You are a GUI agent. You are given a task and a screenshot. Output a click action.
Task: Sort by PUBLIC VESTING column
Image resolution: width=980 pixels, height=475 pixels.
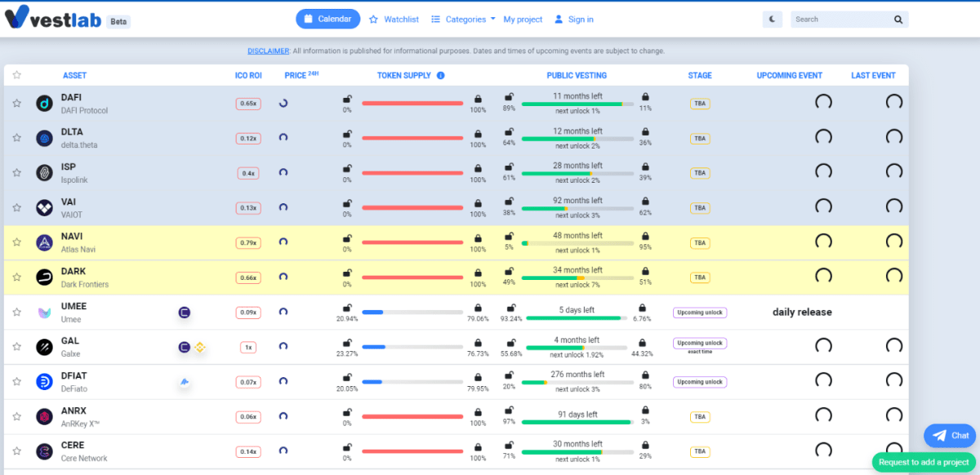click(x=577, y=75)
